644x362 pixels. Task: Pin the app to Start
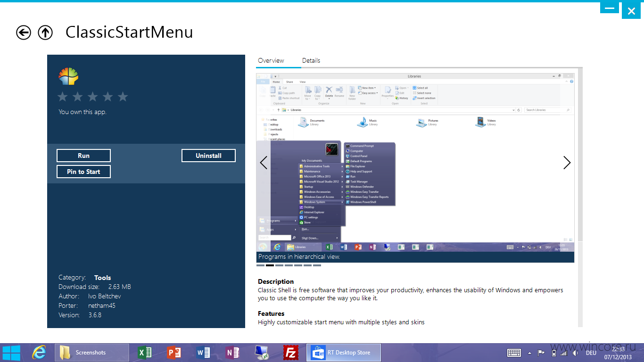coord(83,172)
